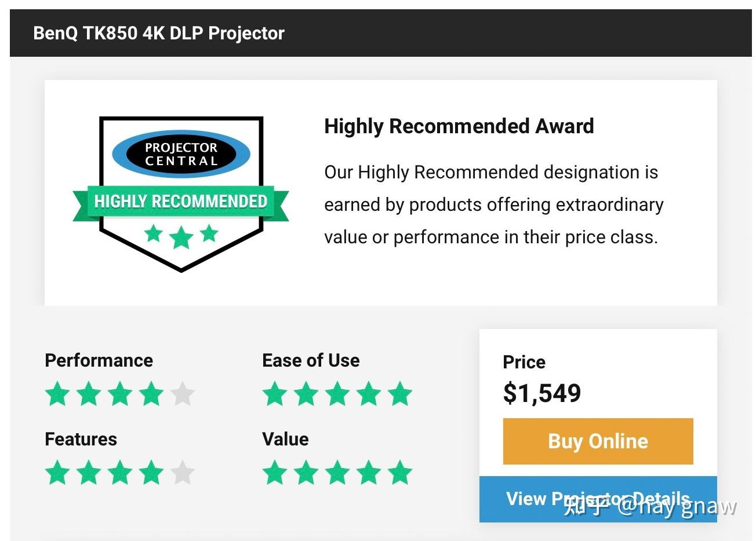Click the third star under Features
756x541 pixels.
120,472
